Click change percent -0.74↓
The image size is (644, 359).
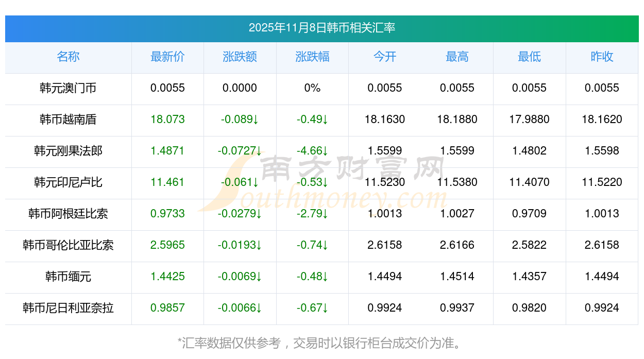pyautogui.click(x=312, y=245)
